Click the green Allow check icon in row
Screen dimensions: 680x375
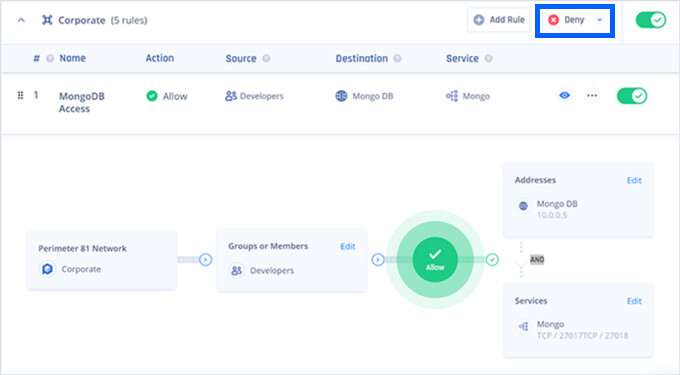(x=152, y=96)
